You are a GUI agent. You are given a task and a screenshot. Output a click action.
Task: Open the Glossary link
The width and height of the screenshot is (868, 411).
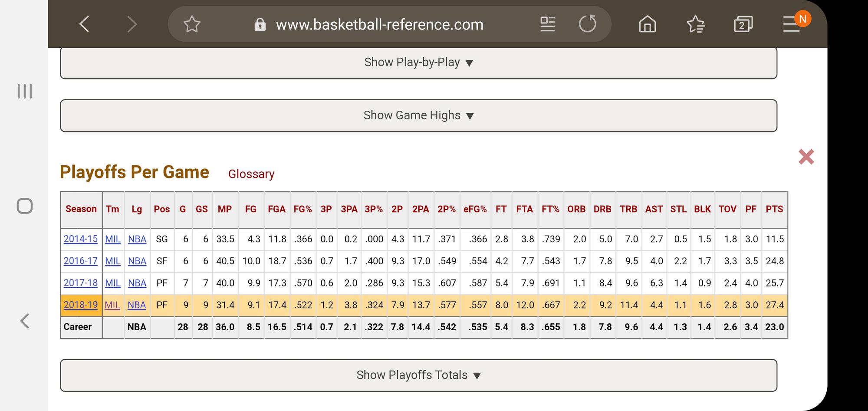251,174
